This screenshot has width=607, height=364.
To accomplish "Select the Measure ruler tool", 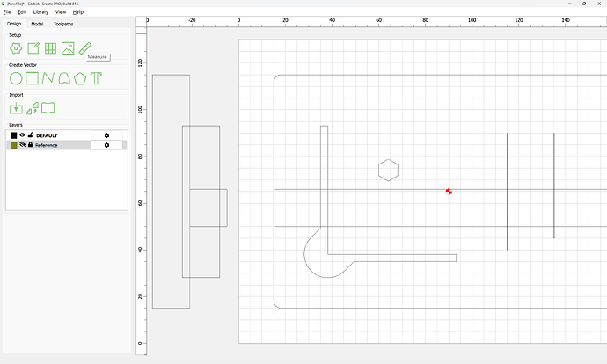I will click(x=84, y=48).
